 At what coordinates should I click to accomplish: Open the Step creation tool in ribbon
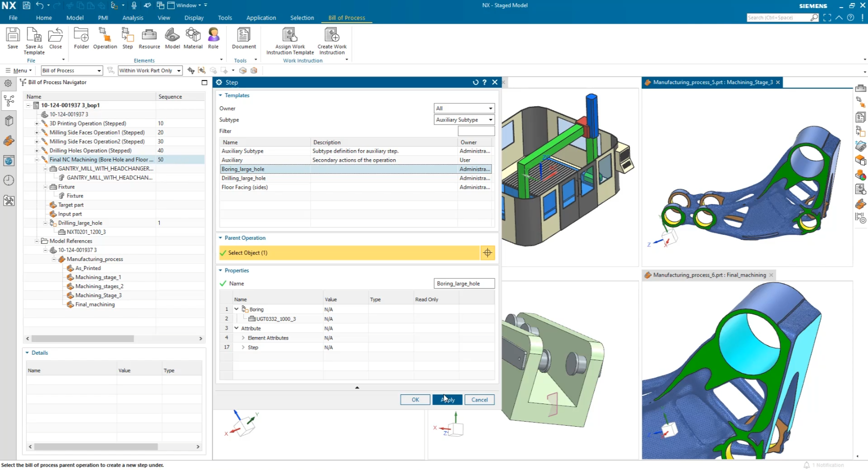pyautogui.click(x=128, y=38)
